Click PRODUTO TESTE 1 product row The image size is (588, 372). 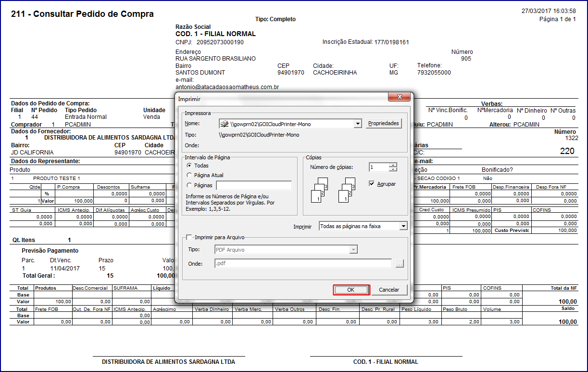coord(57,178)
